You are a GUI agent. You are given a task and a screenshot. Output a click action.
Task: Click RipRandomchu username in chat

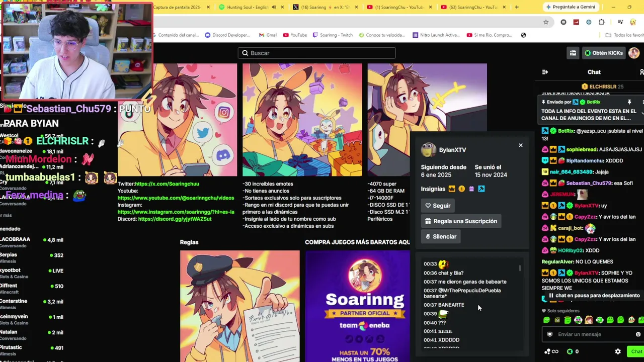pyautogui.click(x=585, y=161)
